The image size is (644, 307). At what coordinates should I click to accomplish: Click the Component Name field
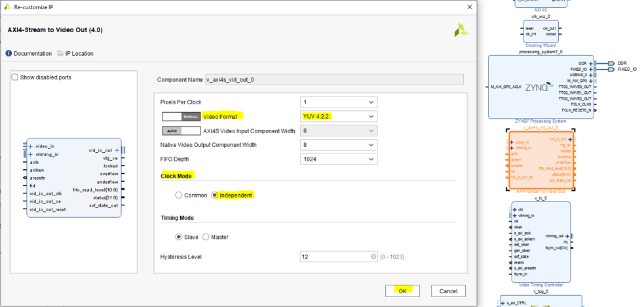point(334,79)
